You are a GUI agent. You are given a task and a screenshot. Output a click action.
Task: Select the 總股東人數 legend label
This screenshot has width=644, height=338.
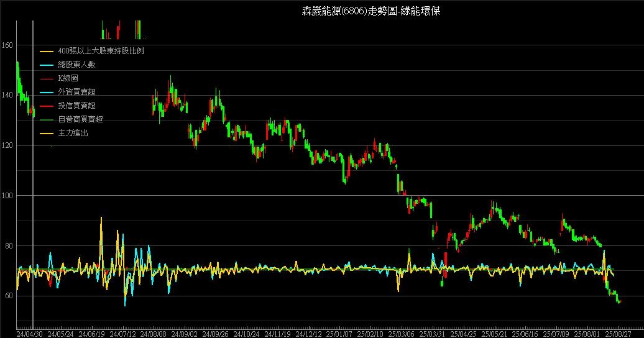(x=77, y=65)
